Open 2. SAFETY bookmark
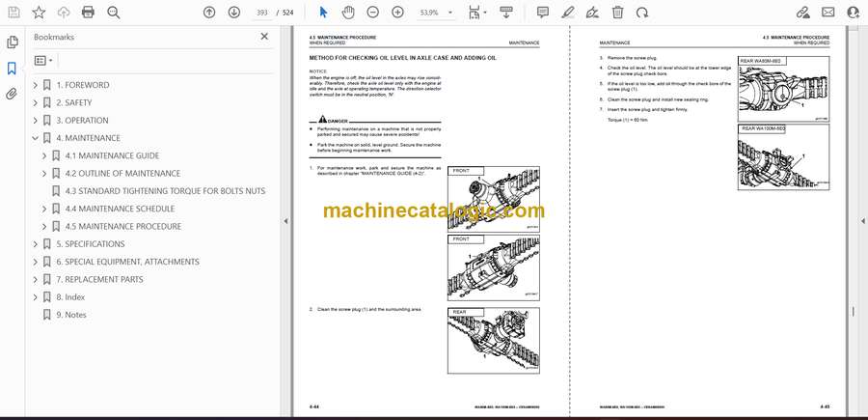868x420 pixels. (74, 103)
